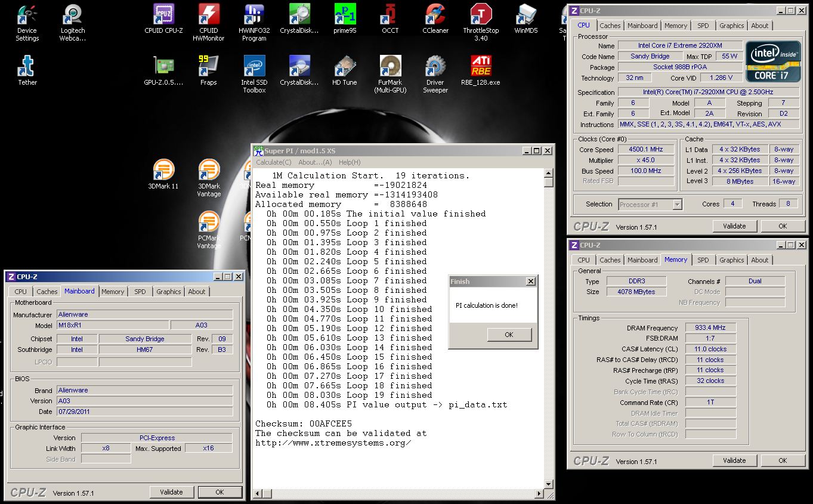The image size is (813, 504).
Task: Open Mainboard tab in CPU-Z processor window
Action: 642,26
